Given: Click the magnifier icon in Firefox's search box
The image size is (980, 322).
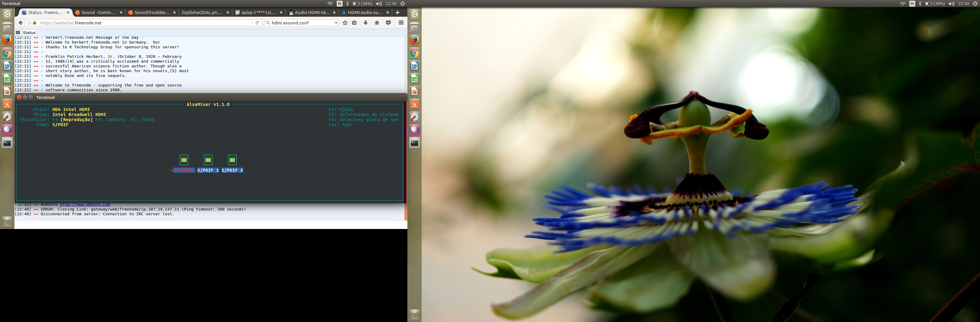Looking at the screenshot, I should (268, 23).
